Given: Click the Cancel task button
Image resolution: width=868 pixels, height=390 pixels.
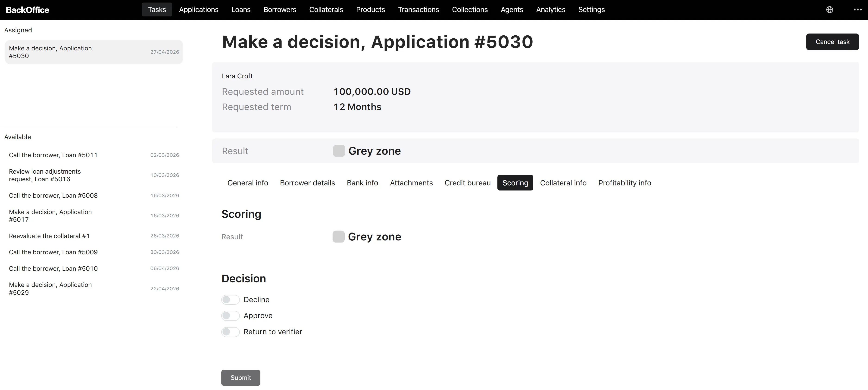Looking at the screenshot, I should coord(832,42).
